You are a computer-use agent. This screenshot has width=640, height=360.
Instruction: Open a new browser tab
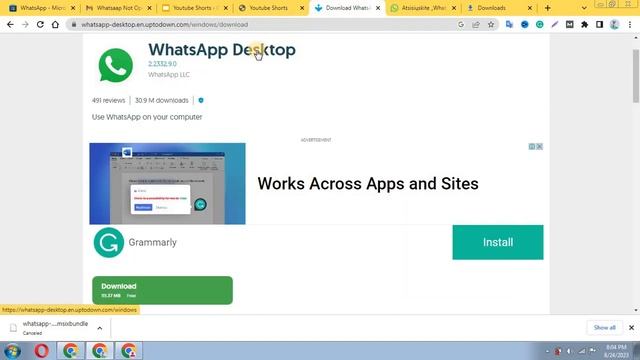tap(547, 8)
